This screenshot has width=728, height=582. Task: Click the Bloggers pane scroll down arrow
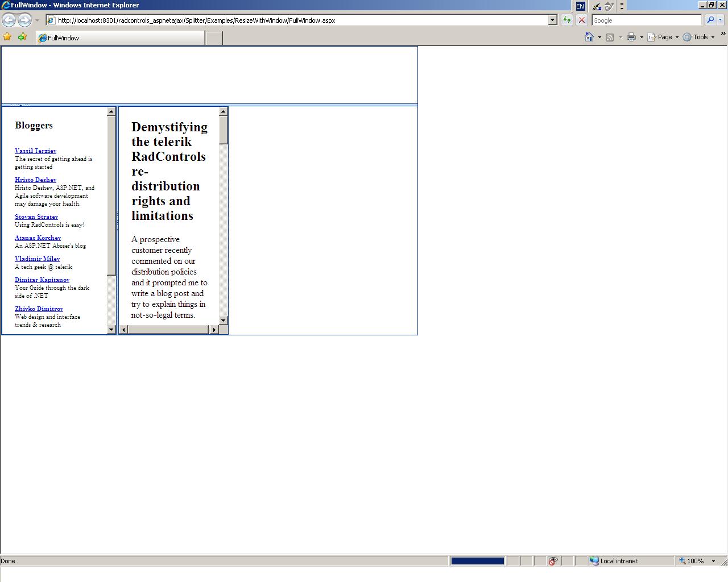(x=111, y=329)
